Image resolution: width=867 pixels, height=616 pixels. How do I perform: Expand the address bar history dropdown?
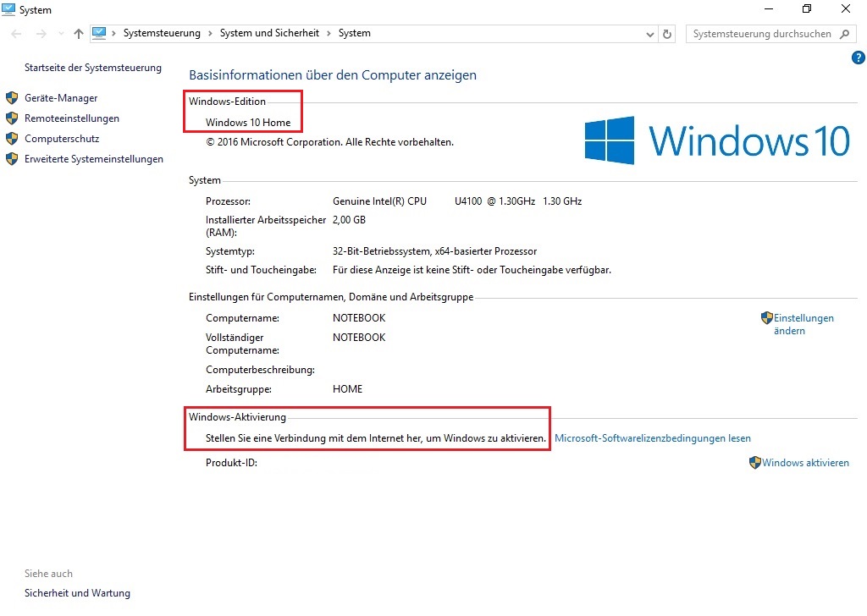(650, 34)
